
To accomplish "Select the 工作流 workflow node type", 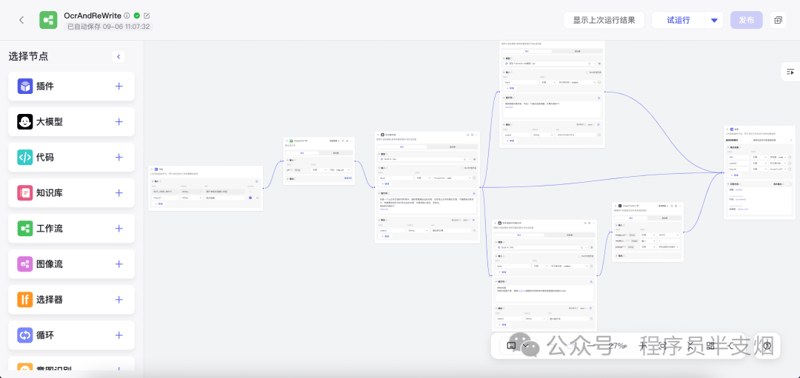I will point(71,229).
